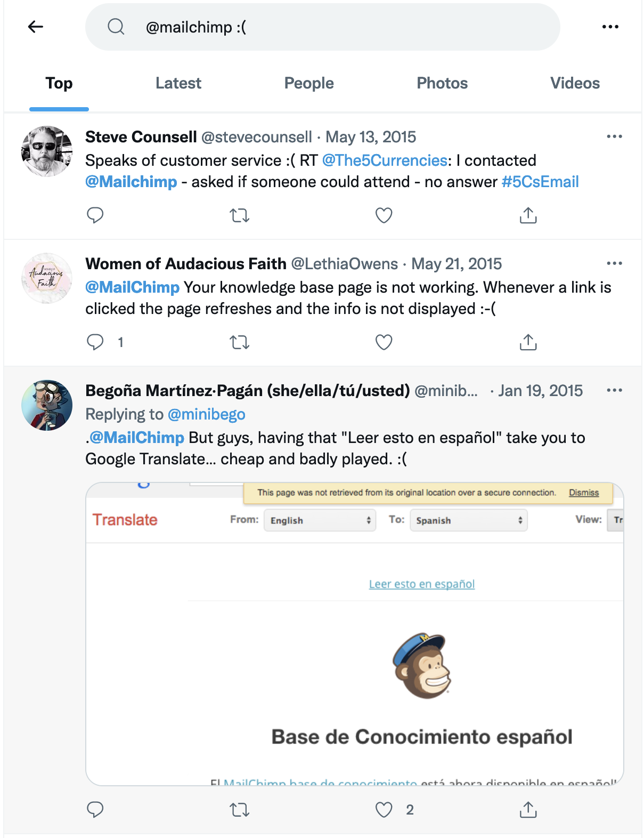This screenshot has width=644, height=838.
Task: Open more options on Begoña's tweet
Action: click(x=614, y=390)
